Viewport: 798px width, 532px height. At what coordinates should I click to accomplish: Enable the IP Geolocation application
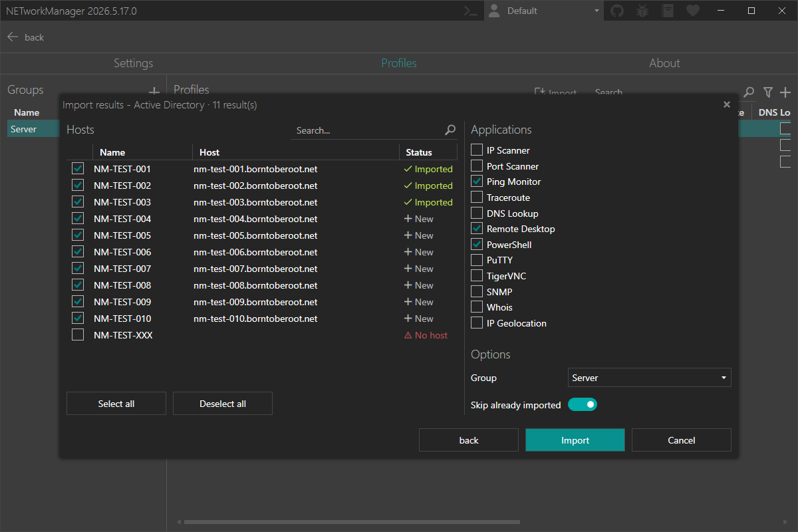tap(477, 323)
